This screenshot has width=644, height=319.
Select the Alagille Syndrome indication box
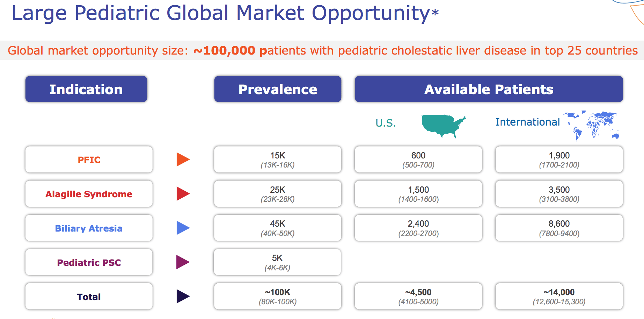point(89,194)
